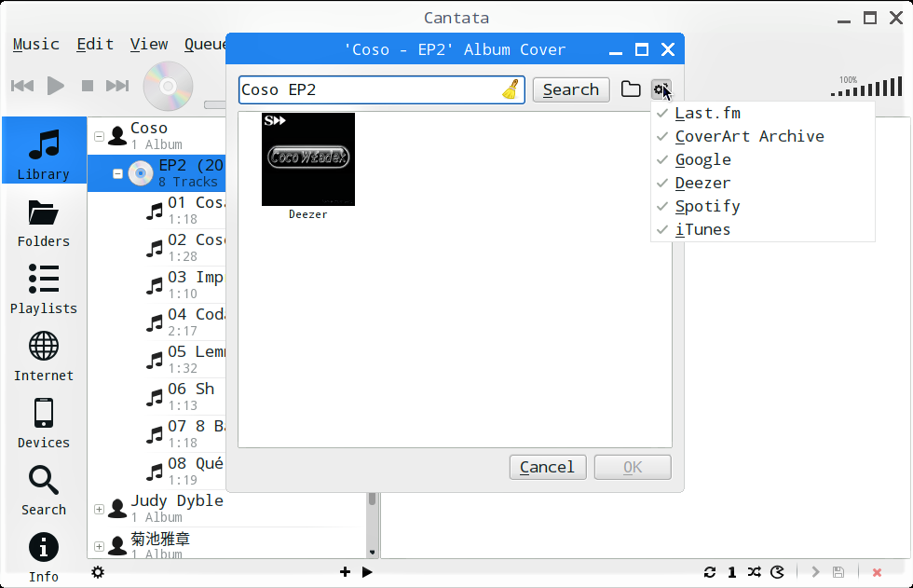Open the Devices view in sidebar
Screen dimensions: 913x588
[x=44, y=424]
